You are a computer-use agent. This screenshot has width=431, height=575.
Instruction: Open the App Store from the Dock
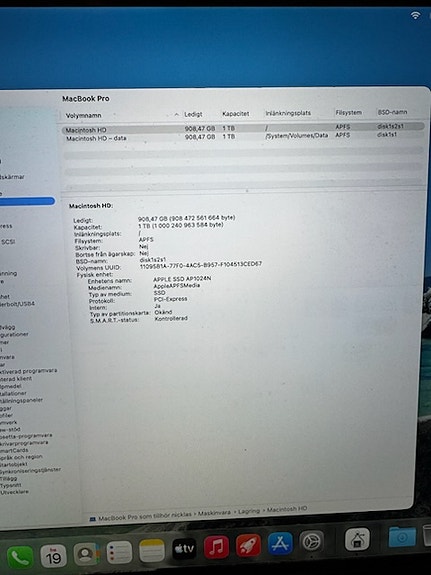tap(281, 543)
